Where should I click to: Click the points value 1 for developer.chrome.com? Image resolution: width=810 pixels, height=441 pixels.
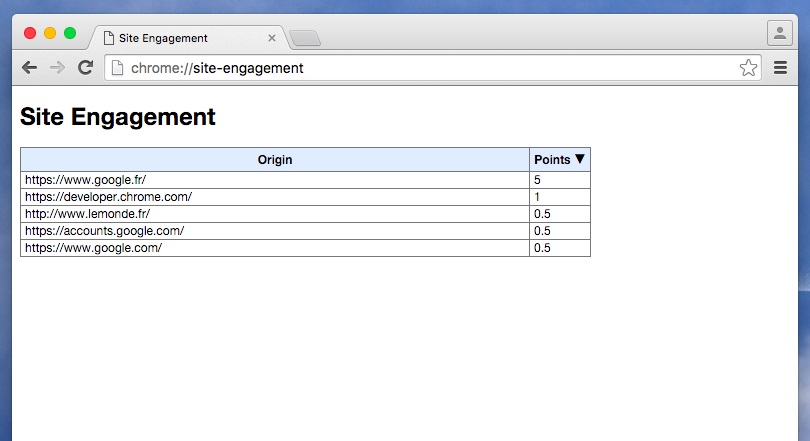click(x=559, y=197)
